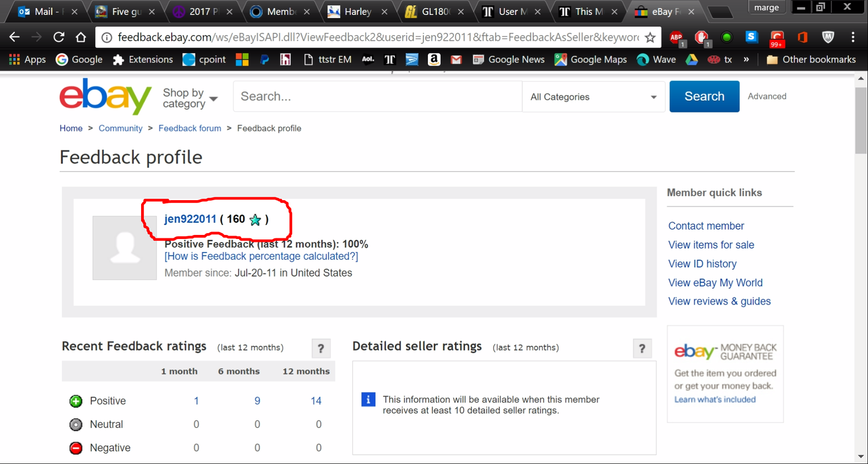Screen dimensions: 868x464
Task: Click the Contact member link
Action: [706, 226]
